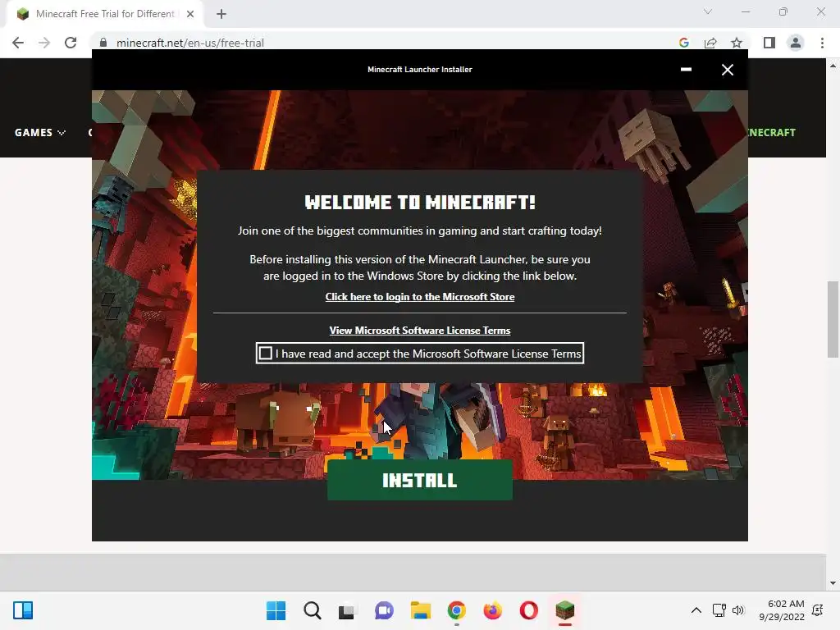Open the notification center icon
Viewport: 840px width, 630px height.
pyautogui.click(x=818, y=610)
